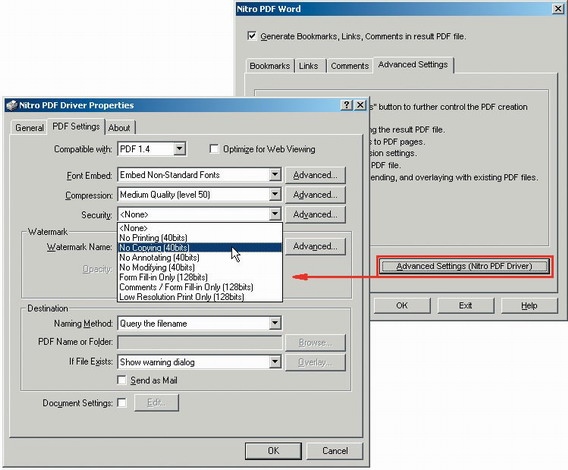Switch to the General tab
This screenshot has height=470, width=568.
point(29,128)
